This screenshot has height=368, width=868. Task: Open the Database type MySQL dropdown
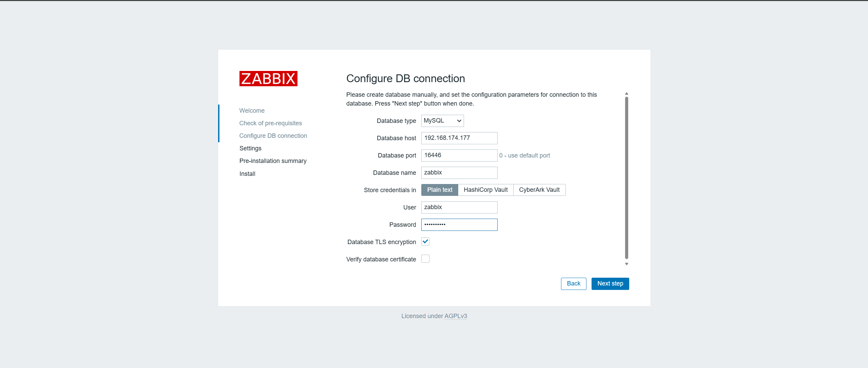tap(442, 121)
